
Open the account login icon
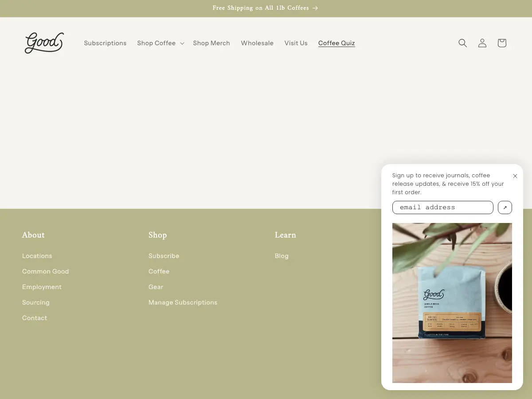click(x=482, y=43)
